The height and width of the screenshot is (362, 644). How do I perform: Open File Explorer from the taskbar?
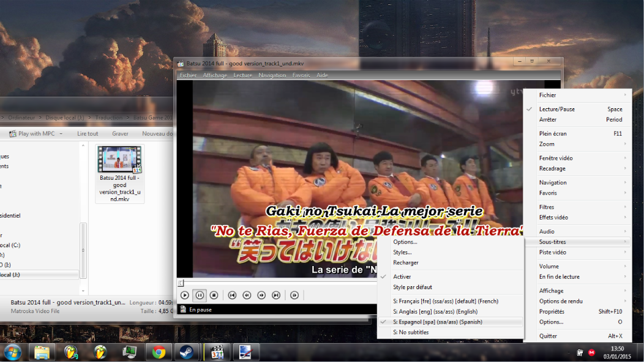point(42,352)
